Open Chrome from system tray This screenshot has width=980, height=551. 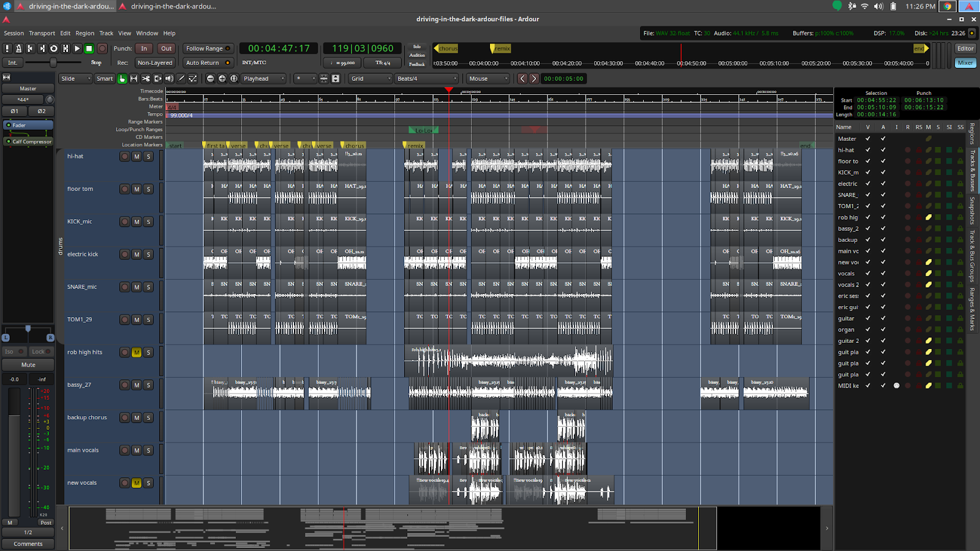pyautogui.click(x=948, y=6)
